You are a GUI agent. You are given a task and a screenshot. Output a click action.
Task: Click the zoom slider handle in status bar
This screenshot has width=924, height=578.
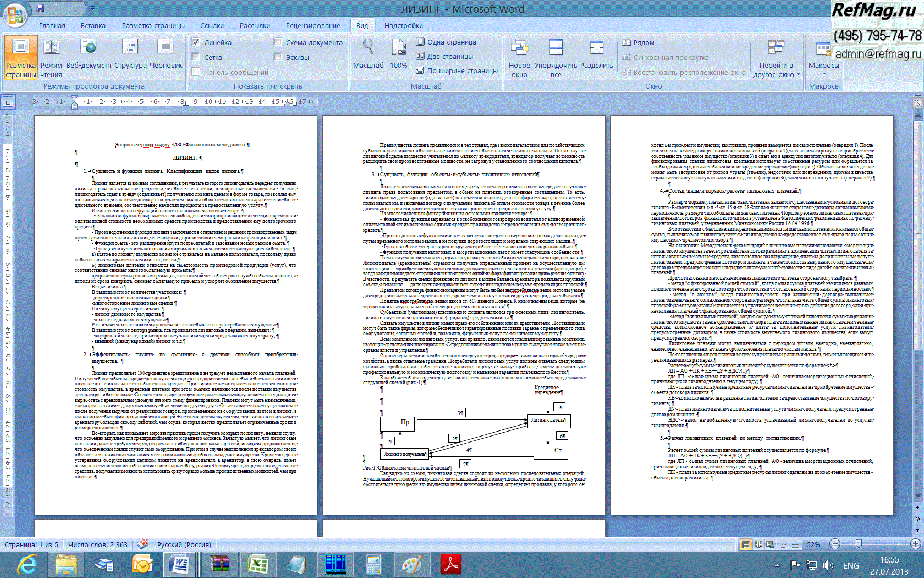(x=859, y=544)
